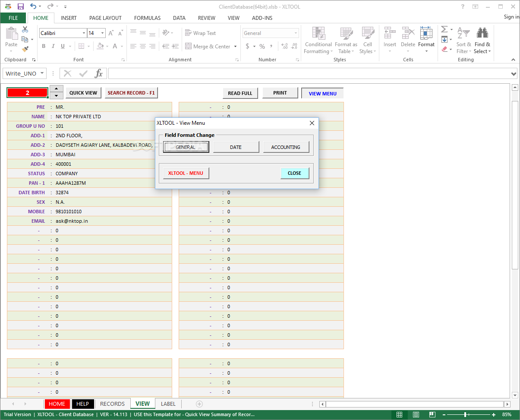Click the Cut scissors icon
The image size is (520, 420).
25,29
